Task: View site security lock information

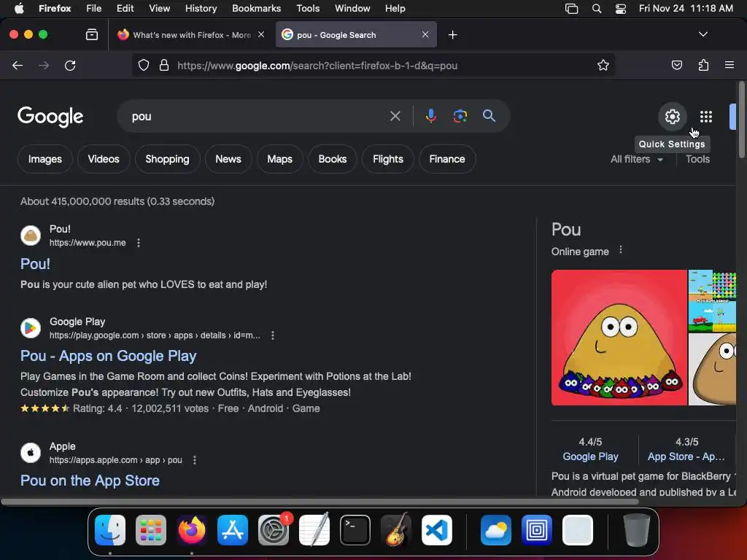Action: coord(164,65)
